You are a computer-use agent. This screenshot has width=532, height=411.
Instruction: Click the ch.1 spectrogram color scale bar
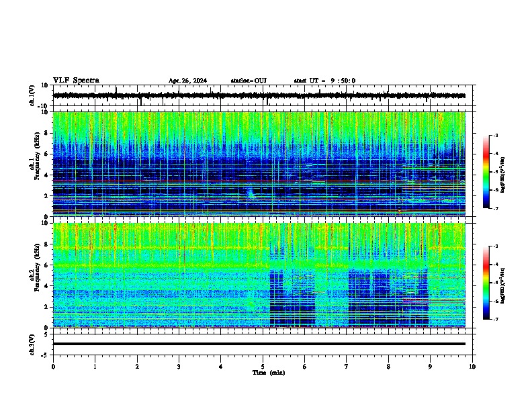point(486,172)
